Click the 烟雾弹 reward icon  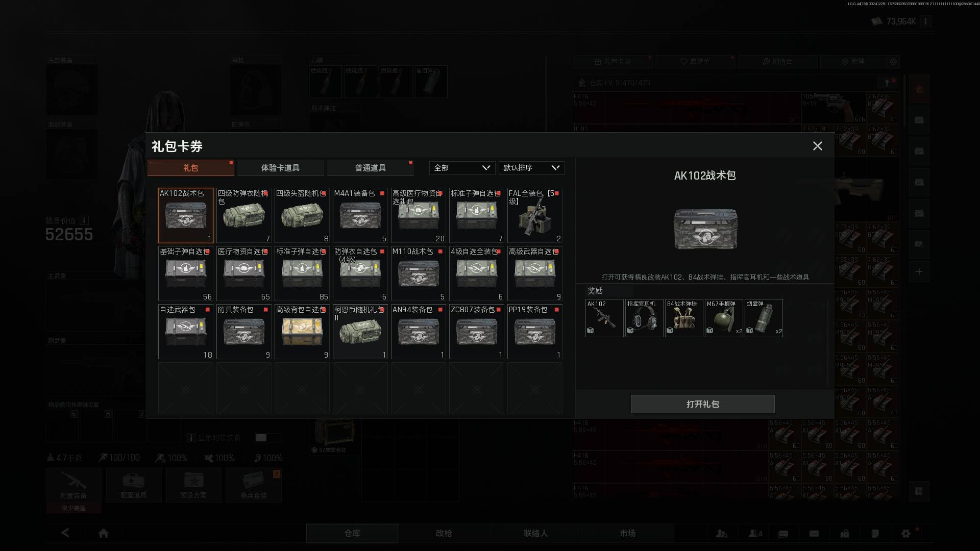pos(763,318)
